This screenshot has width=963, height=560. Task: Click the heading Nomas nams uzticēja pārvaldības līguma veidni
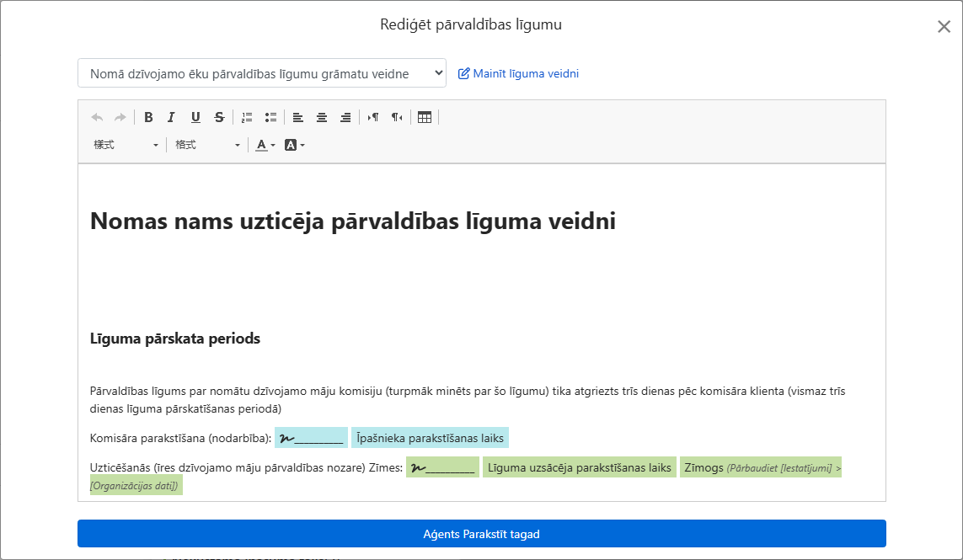352,221
